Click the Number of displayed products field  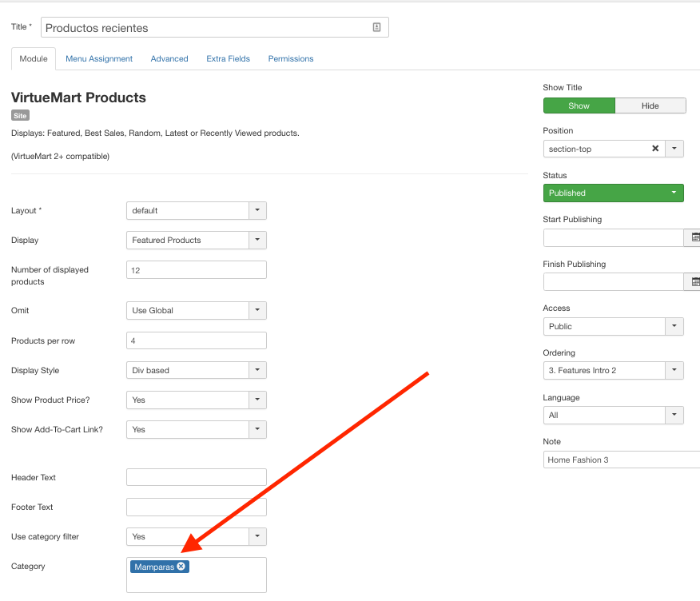click(x=196, y=270)
